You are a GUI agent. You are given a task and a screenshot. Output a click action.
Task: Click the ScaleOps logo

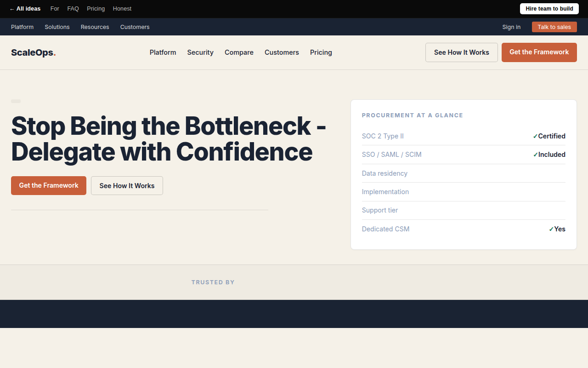click(34, 52)
